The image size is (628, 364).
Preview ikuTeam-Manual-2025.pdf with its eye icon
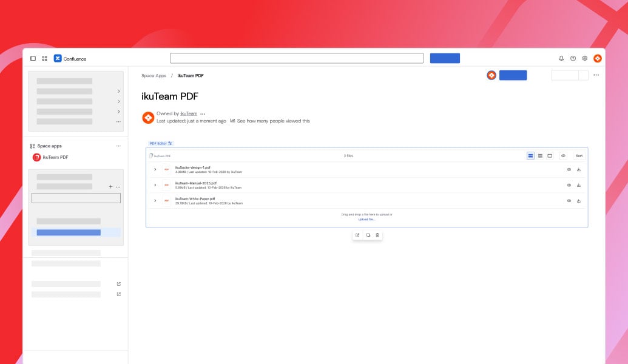569,185
